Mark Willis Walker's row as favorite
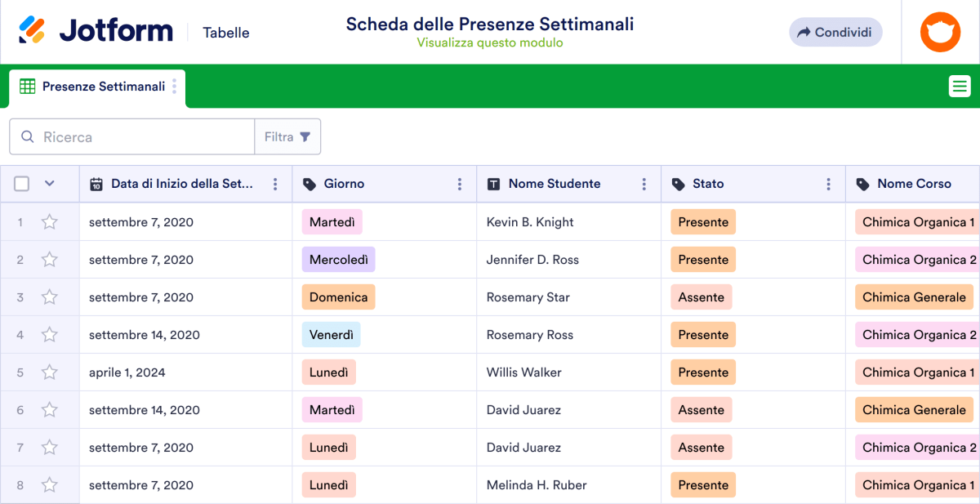Screen dimensions: 980x504 click(49, 372)
